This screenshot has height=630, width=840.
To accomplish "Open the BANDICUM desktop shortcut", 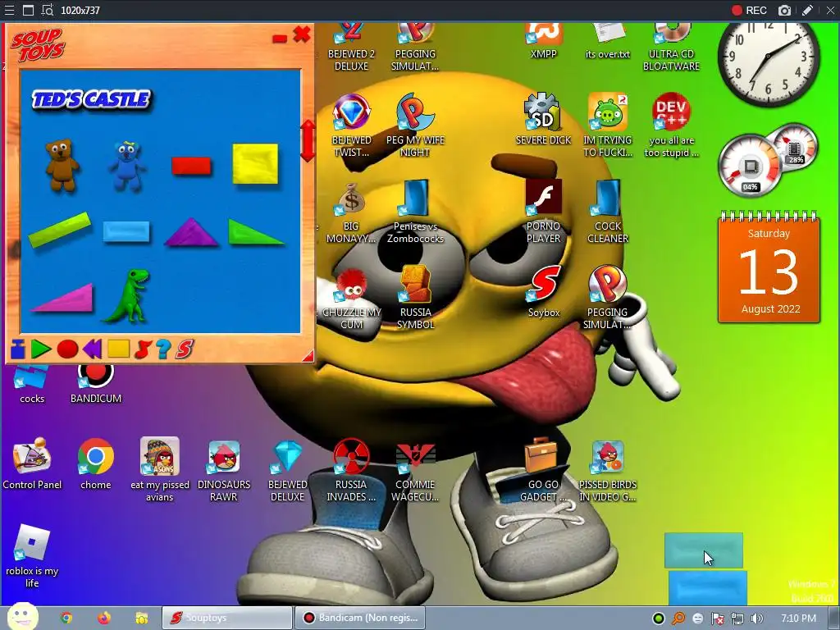I will [96, 384].
